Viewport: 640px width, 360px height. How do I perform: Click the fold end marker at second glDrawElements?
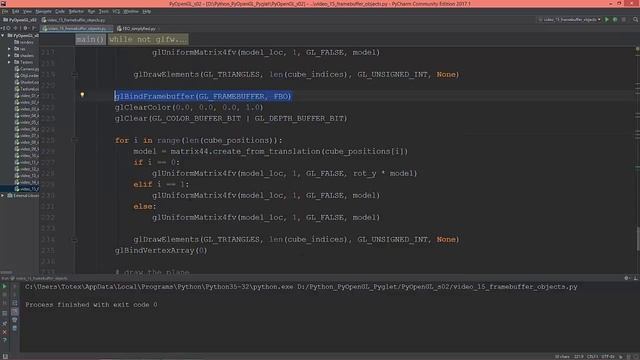click(75, 239)
